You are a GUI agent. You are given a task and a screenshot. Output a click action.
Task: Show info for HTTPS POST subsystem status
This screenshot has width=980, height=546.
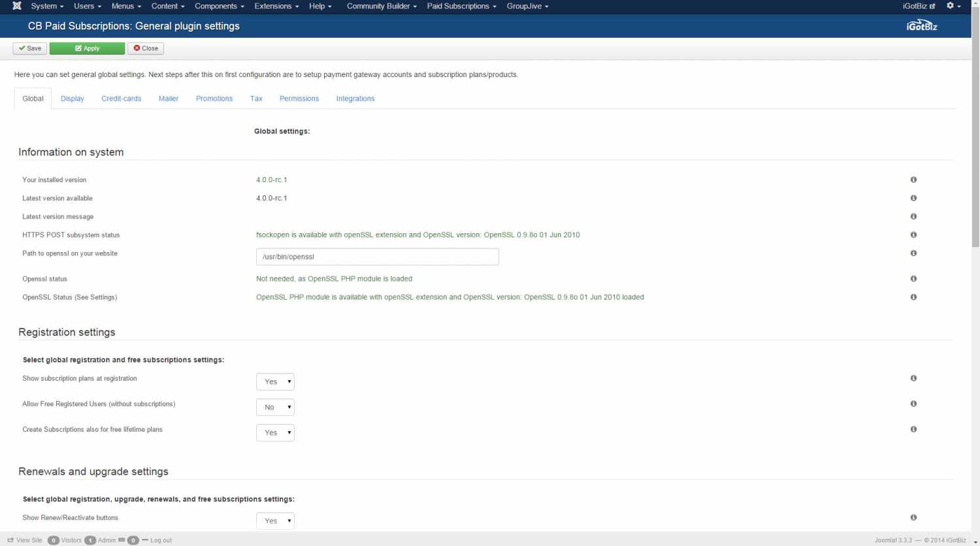(x=913, y=234)
